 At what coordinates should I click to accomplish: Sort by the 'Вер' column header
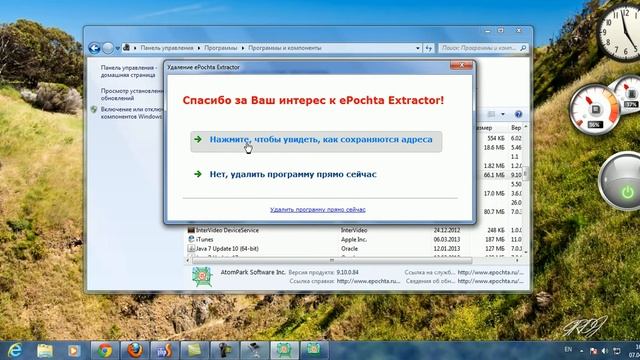point(516,128)
